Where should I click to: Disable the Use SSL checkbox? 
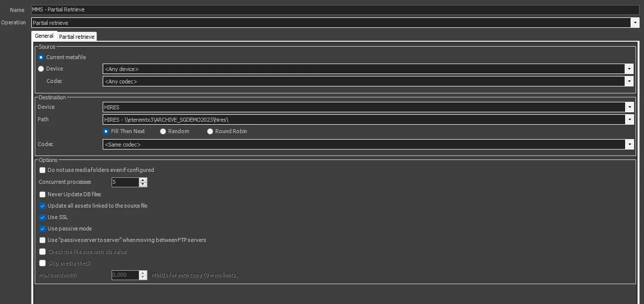(43, 217)
